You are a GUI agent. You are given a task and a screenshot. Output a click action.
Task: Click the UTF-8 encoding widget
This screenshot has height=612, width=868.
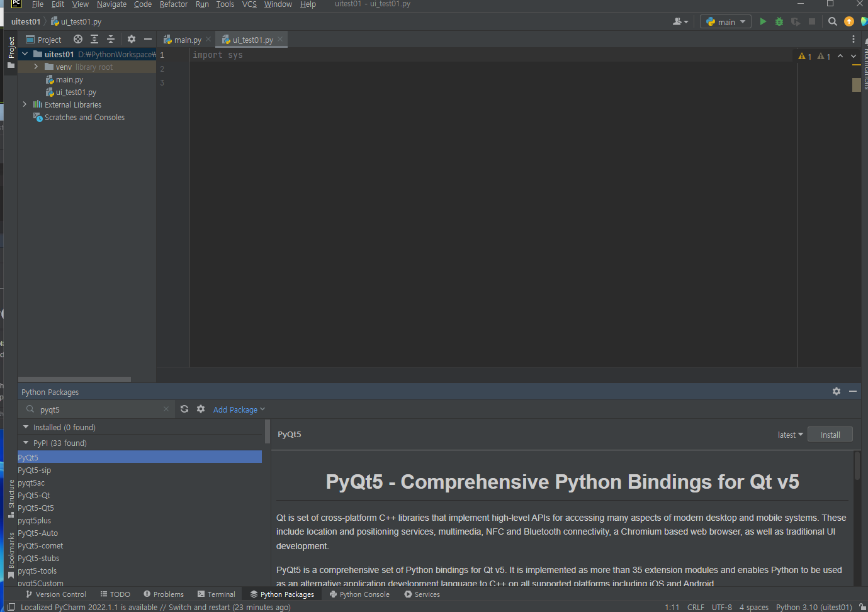click(722, 607)
